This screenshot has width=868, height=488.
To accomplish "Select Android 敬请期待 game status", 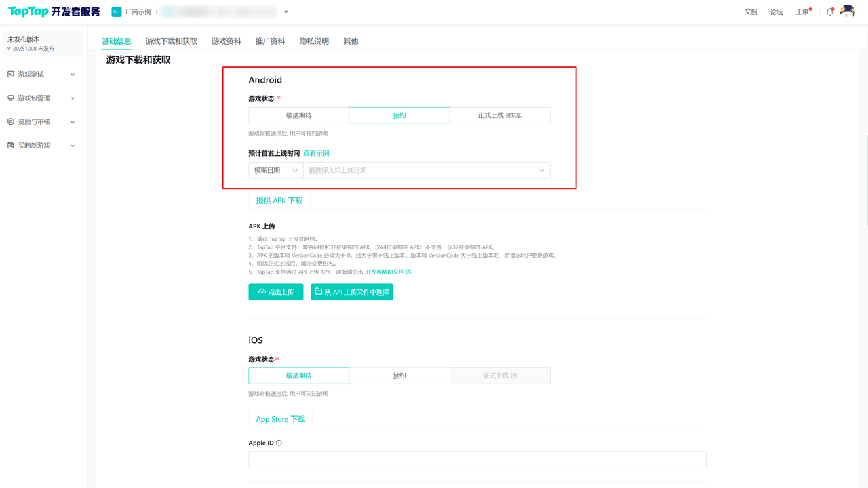I will (x=298, y=115).
